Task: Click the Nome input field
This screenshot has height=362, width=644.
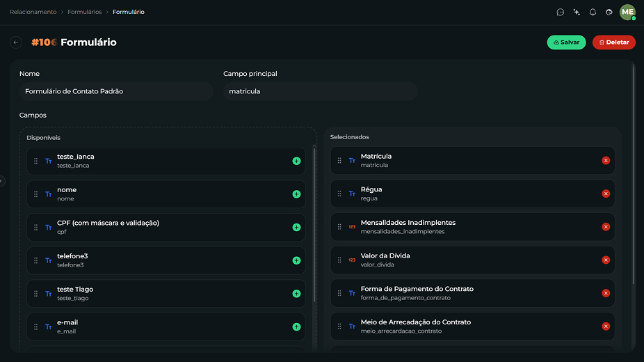Action: (x=116, y=91)
